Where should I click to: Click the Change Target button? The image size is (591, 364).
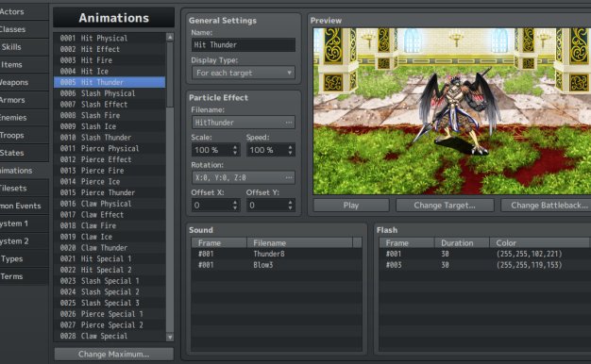tap(445, 206)
